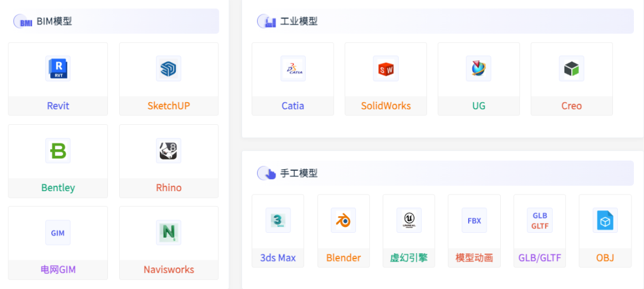Click the Revit label
The width and height of the screenshot is (644, 289).
click(58, 106)
